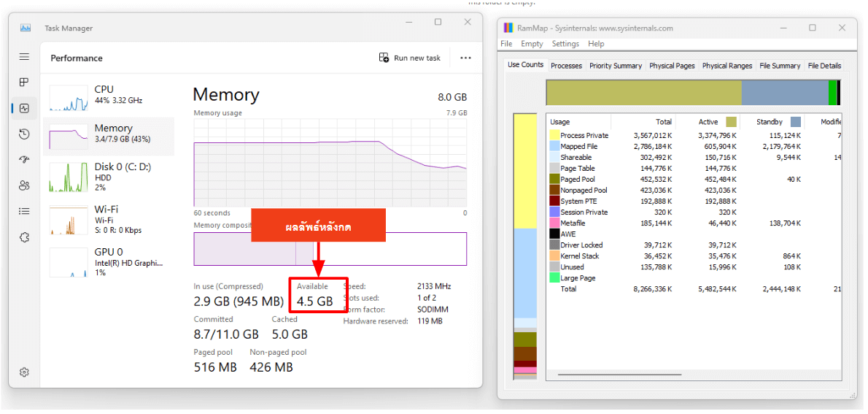Select the Driver Locked row

coord(694,245)
